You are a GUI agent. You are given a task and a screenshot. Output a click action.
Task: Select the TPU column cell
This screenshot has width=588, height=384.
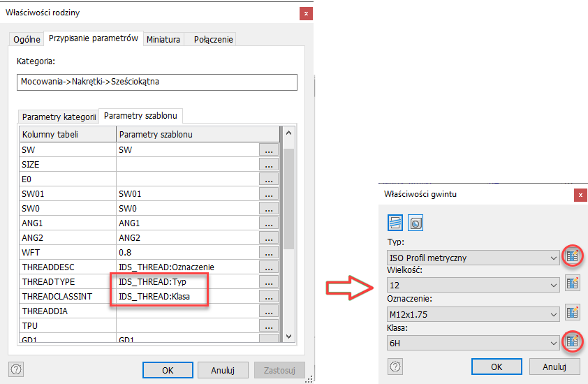[x=68, y=325]
